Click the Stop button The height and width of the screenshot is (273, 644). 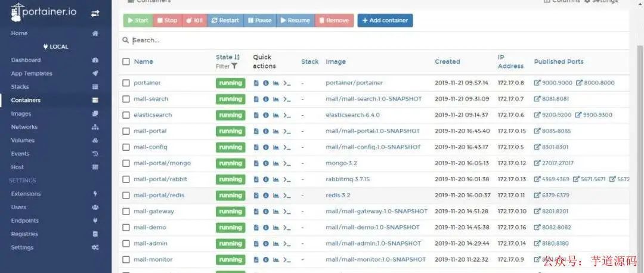pos(167,20)
